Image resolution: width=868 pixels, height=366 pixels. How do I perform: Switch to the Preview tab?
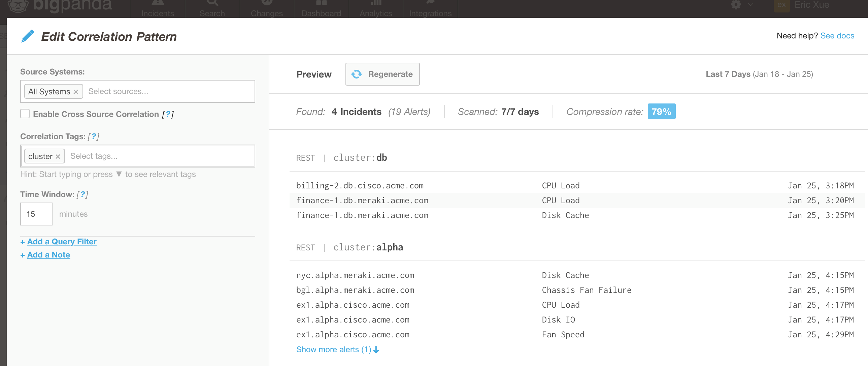pos(313,74)
